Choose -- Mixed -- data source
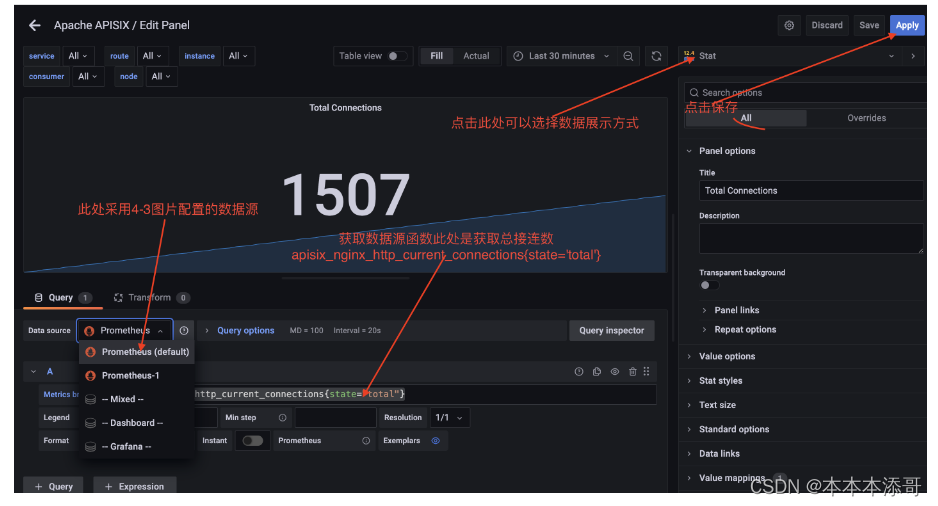The image size is (938, 506). point(137,400)
